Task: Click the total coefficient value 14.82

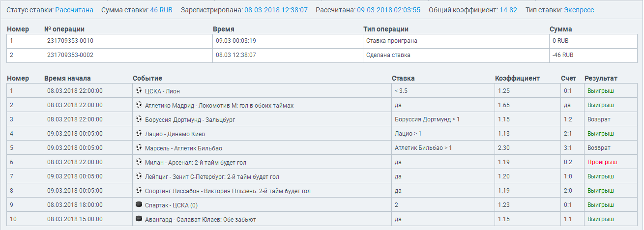Action: point(508,10)
